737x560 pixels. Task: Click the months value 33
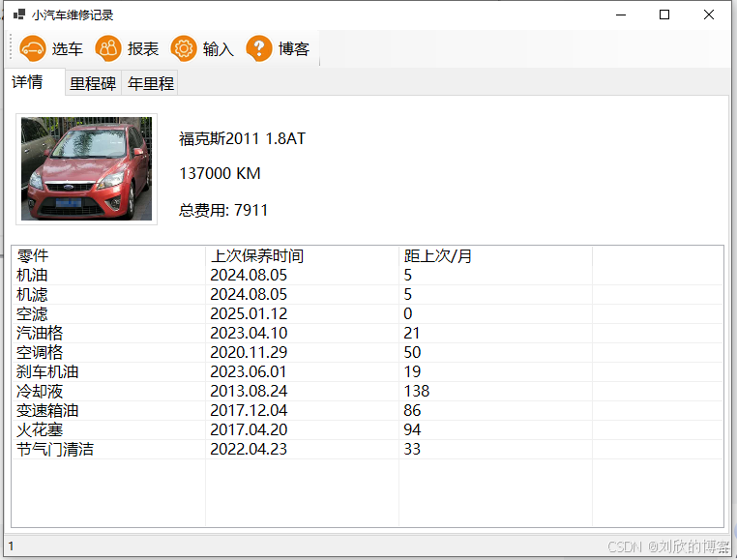click(412, 449)
